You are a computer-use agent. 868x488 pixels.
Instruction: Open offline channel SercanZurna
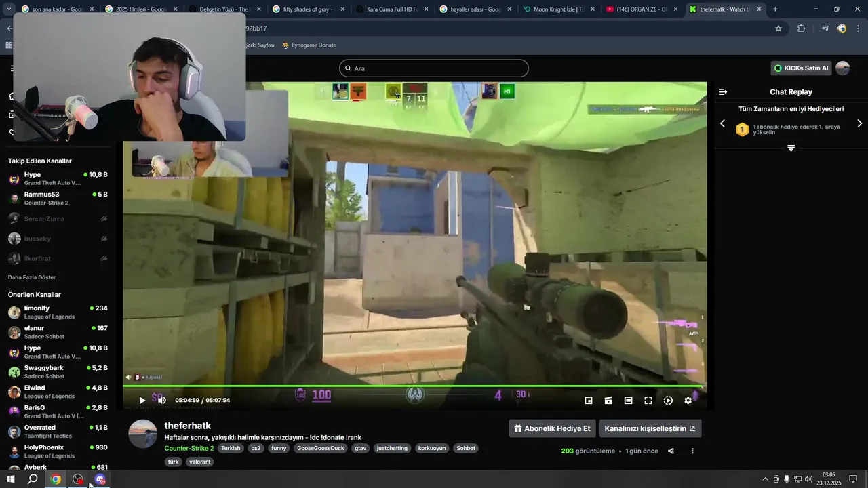(x=58, y=218)
